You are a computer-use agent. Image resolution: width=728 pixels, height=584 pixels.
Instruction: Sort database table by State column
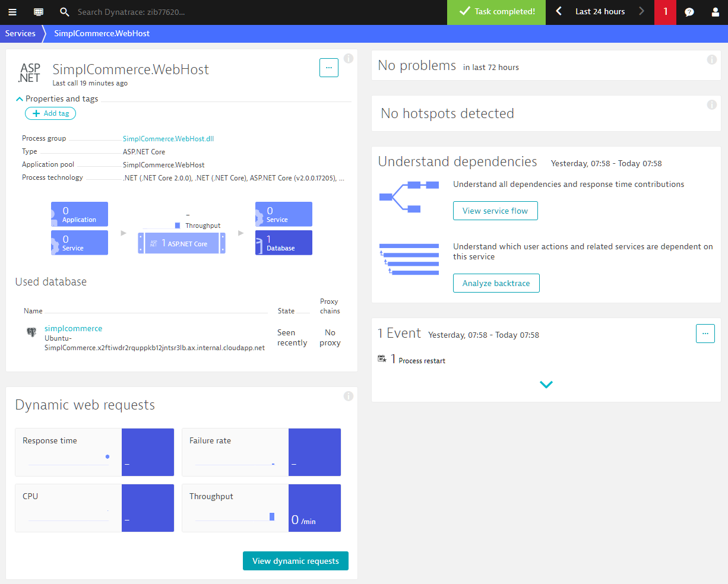tap(286, 311)
